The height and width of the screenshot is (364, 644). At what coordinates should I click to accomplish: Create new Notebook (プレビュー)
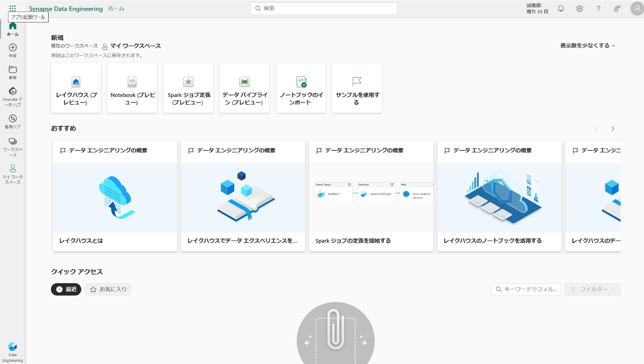(x=132, y=88)
